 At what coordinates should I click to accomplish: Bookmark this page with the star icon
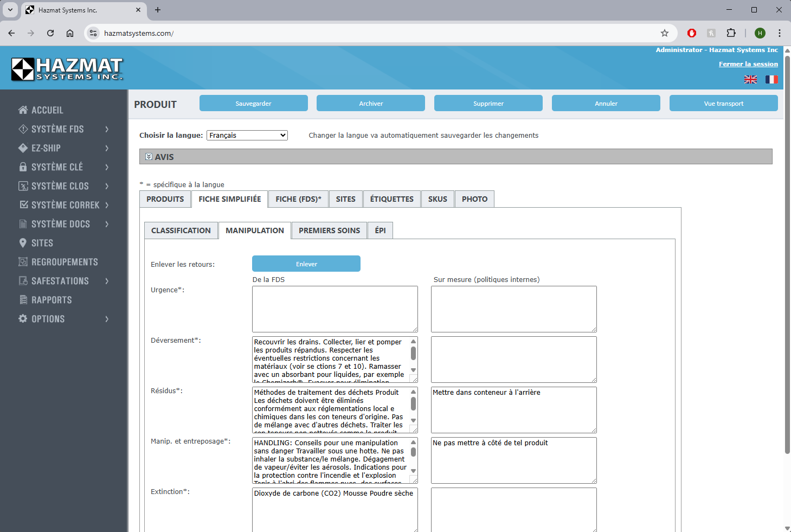(x=664, y=33)
